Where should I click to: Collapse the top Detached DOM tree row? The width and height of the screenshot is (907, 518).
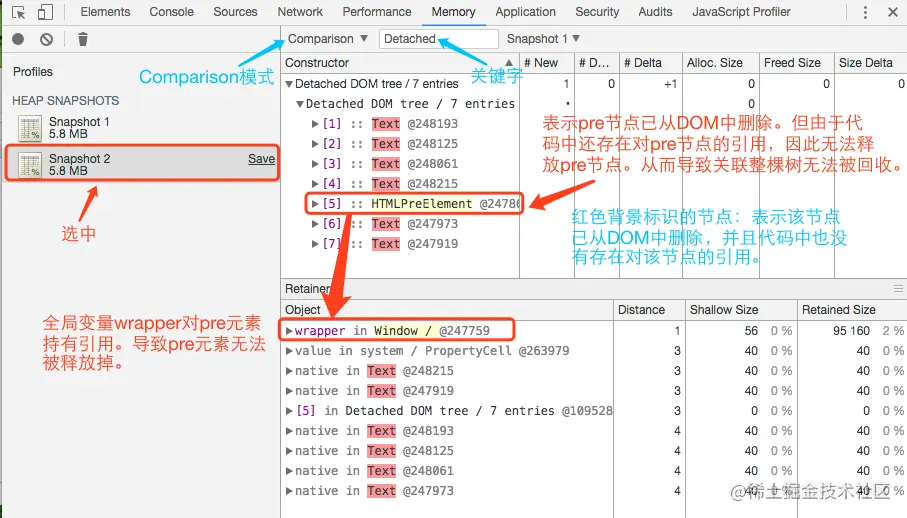(289, 84)
